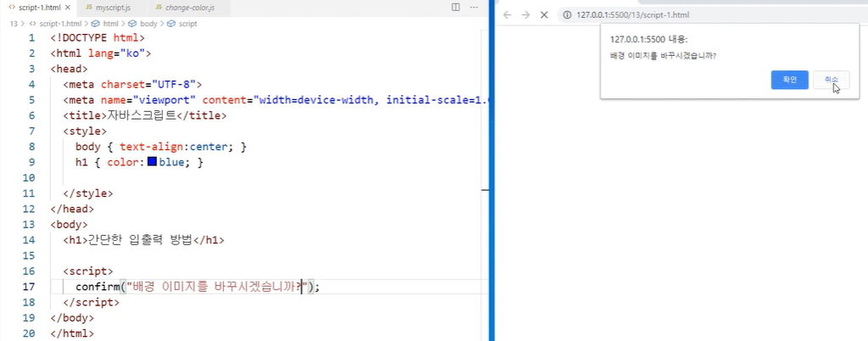Click the <!DOCTYPE html> code line
This screenshot has height=341, width=868.
coord(98,38)
